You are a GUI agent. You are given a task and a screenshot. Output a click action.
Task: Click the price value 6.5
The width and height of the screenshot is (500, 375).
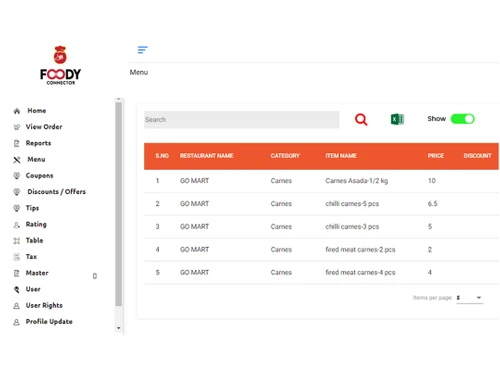[x=433, y=204]
